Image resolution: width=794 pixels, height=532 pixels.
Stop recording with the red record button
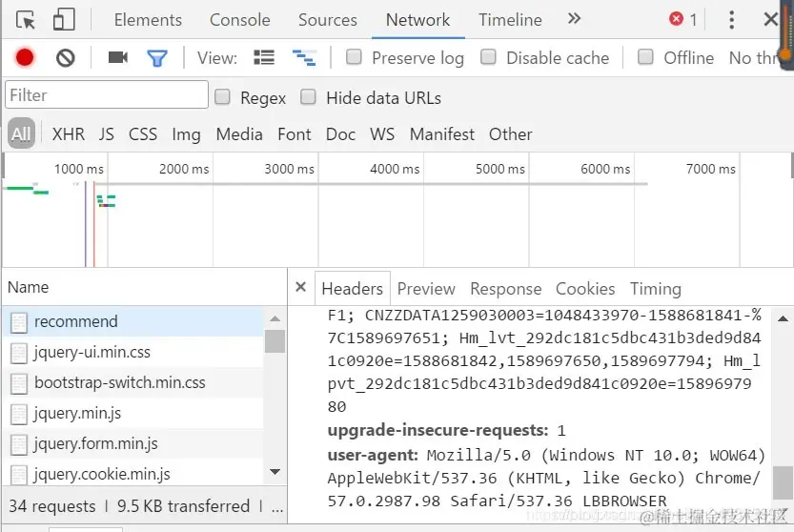25,58
